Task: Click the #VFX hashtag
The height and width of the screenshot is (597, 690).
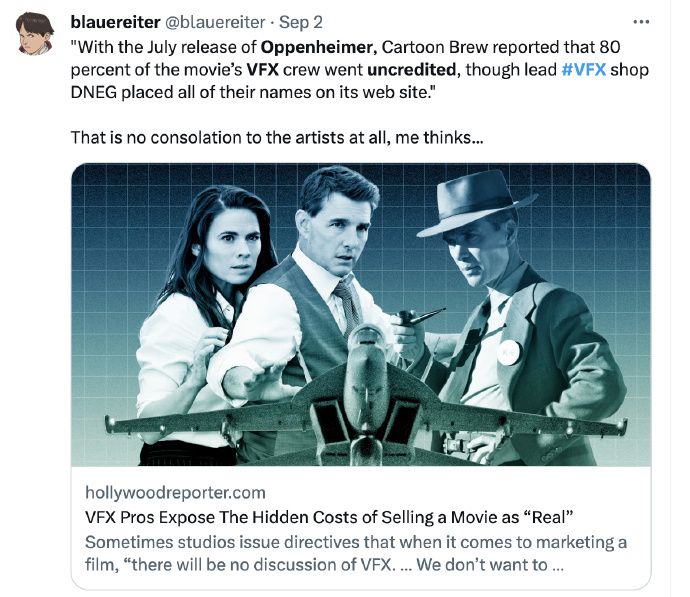Action: (584, 70)
